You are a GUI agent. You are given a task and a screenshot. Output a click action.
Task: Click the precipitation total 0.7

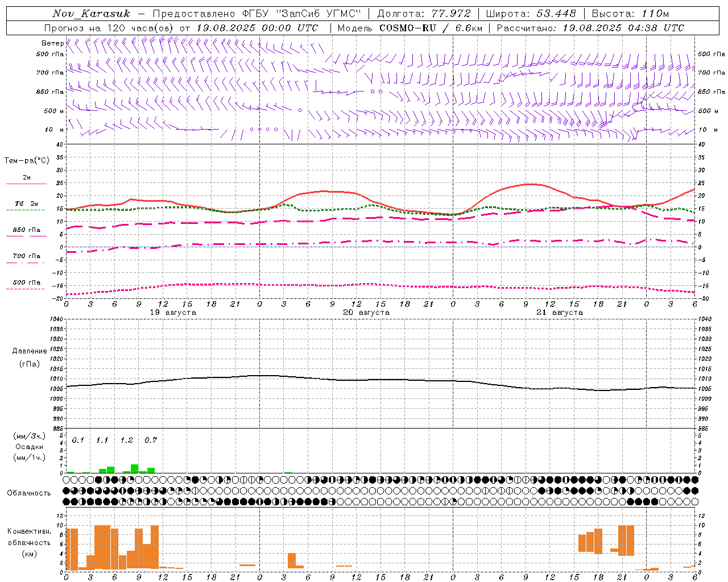(x=150, y=440)
